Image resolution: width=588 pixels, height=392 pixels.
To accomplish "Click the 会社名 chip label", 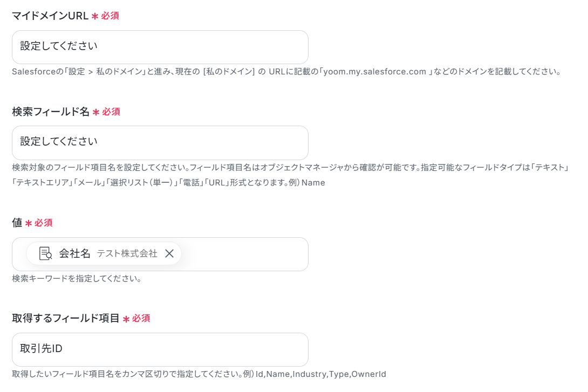I will 74,254.
